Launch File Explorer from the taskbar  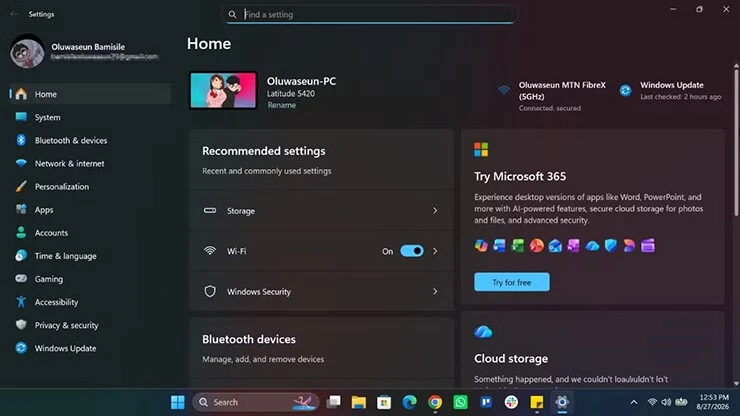point(359,402)
